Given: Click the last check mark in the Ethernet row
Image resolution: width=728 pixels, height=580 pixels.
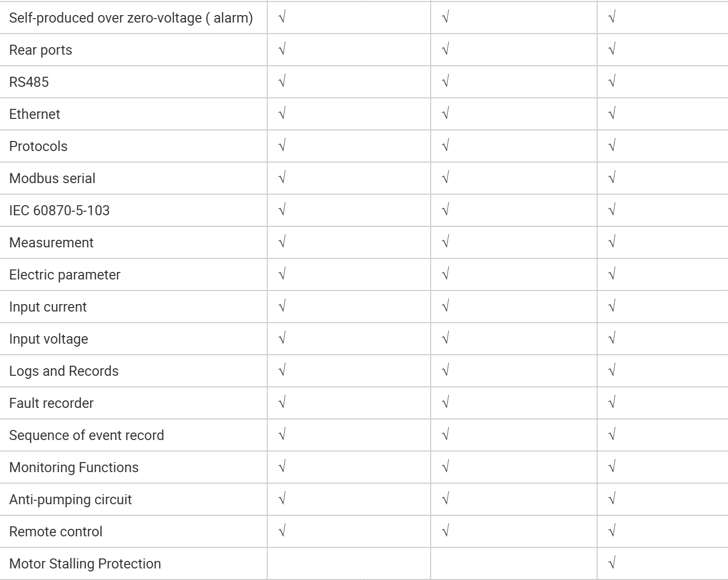Looking at the screenshot, I should (611, 114).
